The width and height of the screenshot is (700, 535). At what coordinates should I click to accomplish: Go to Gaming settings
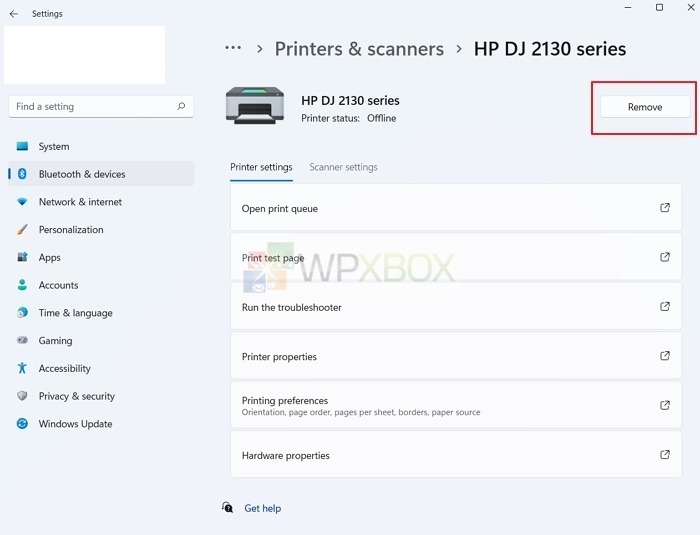pos(101,340)
